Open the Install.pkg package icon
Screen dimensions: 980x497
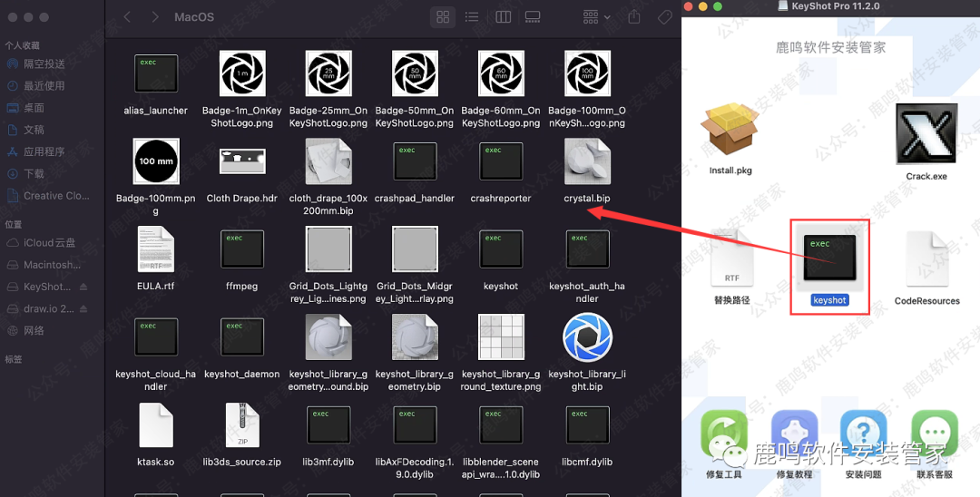pos(730,132)
